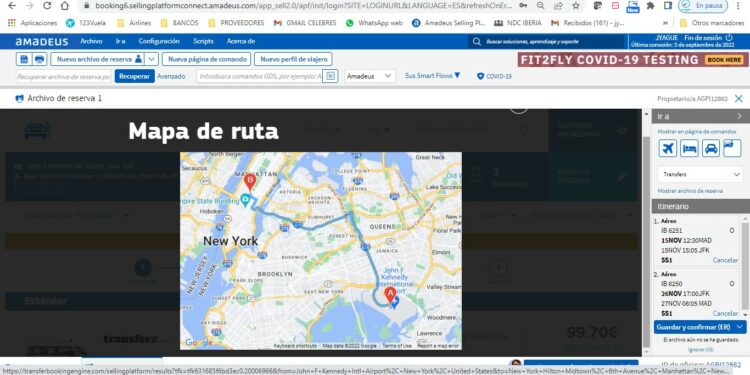Image resolution: width=750 pixels, height=375 pixels.
Task: Click the Chrome address bar URL
Action: [x=303, y=6]
